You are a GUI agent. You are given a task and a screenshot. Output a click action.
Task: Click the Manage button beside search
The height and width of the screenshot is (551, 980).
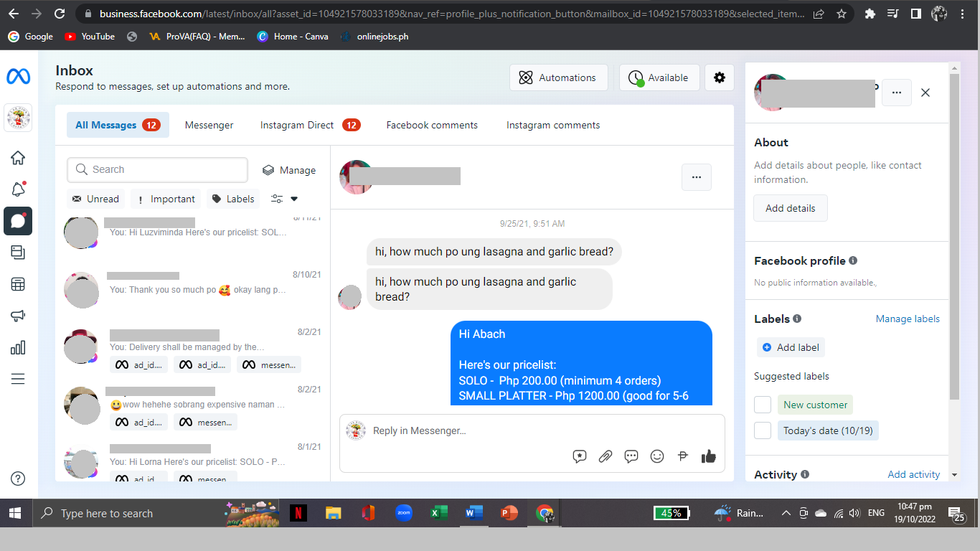click(289, 170)
